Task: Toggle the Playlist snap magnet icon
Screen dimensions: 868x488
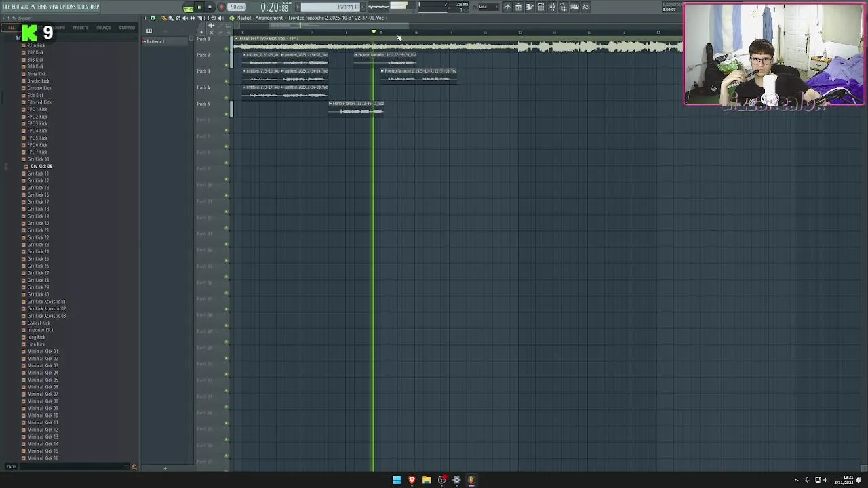Action: (x=153, y=18)
